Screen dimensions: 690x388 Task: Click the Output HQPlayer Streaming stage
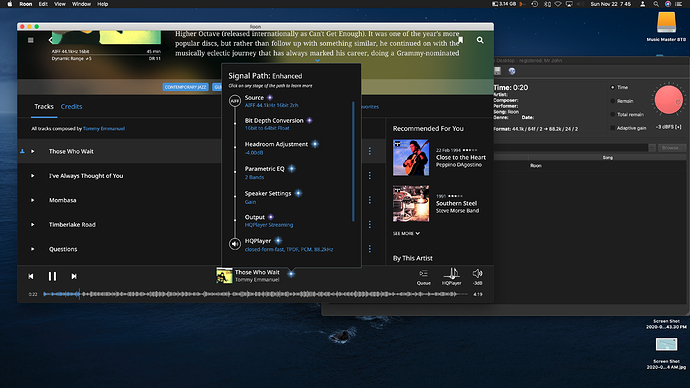[268, 221]
